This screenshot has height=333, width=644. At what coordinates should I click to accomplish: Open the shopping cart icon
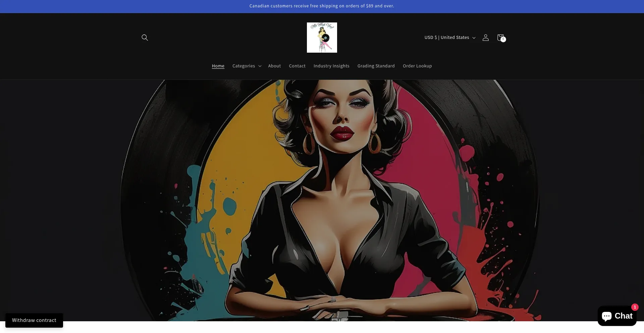pos(500,38)
